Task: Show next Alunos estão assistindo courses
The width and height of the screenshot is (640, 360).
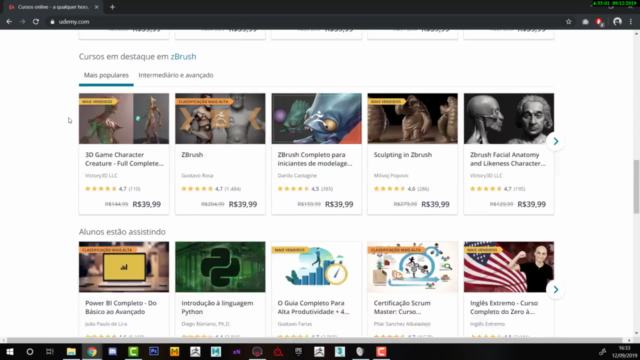Action: pyautogui.click(x=556, y=289)
